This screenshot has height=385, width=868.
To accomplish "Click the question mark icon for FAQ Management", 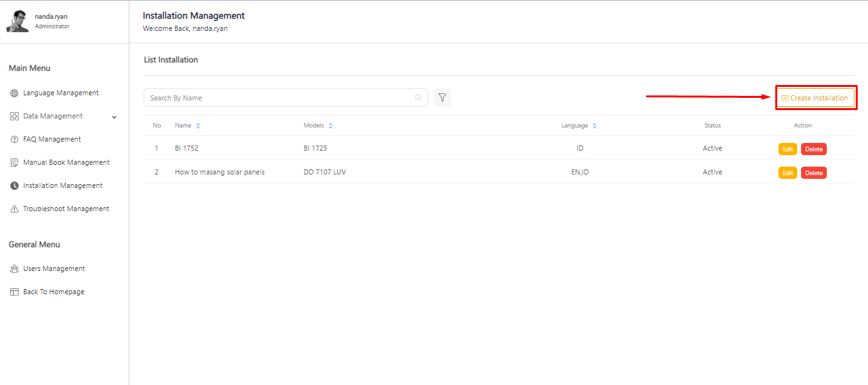I will pyautogui.click(x=14, y=140).
